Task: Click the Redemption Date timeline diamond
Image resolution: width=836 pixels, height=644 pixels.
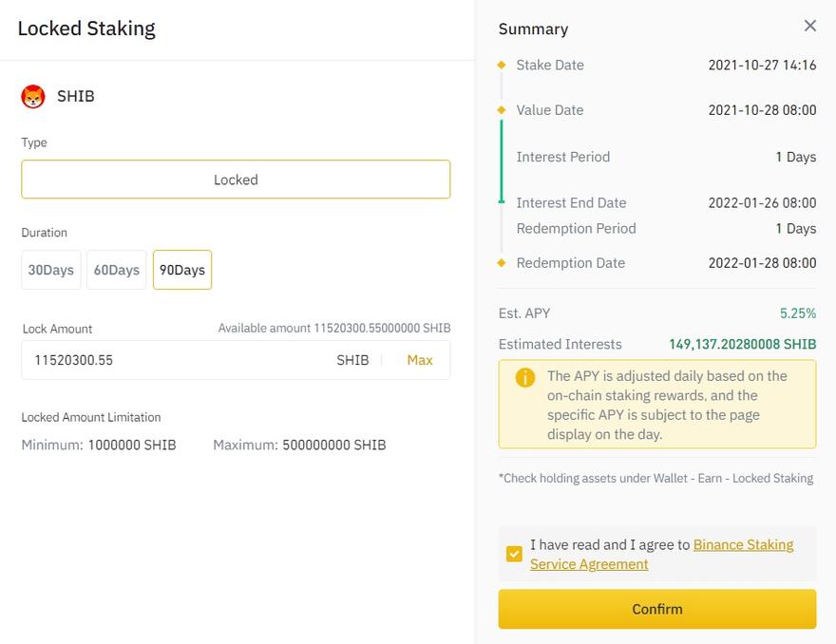Action: point(502,263)
